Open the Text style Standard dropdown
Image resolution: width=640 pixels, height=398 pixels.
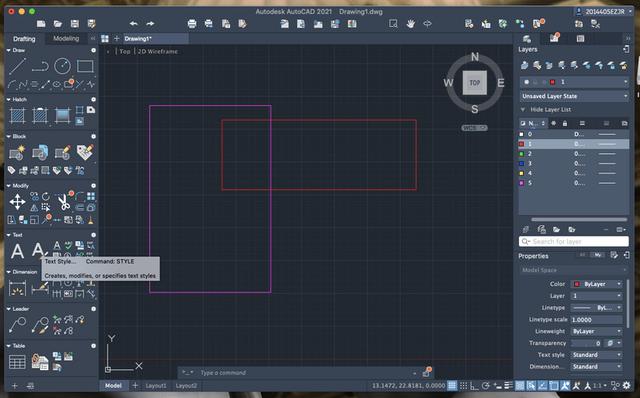(597, 355)
